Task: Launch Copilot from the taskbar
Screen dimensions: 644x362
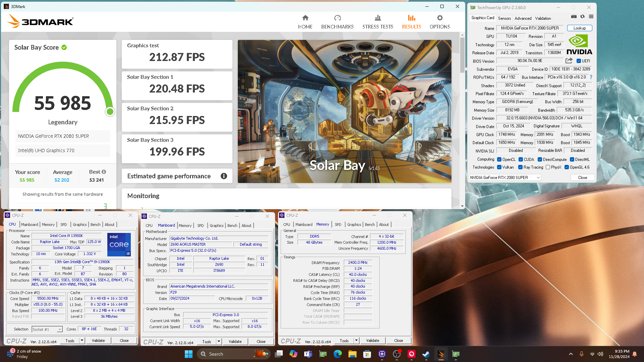Action: tap(293, 354)
